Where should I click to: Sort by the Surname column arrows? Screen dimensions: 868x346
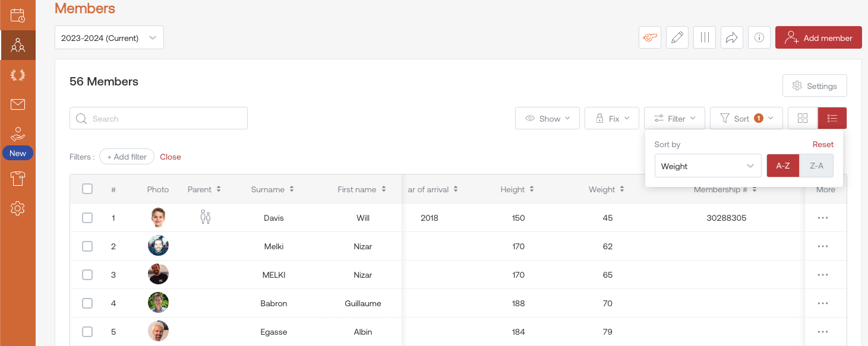pyautogui.click(x=292, y=189)
